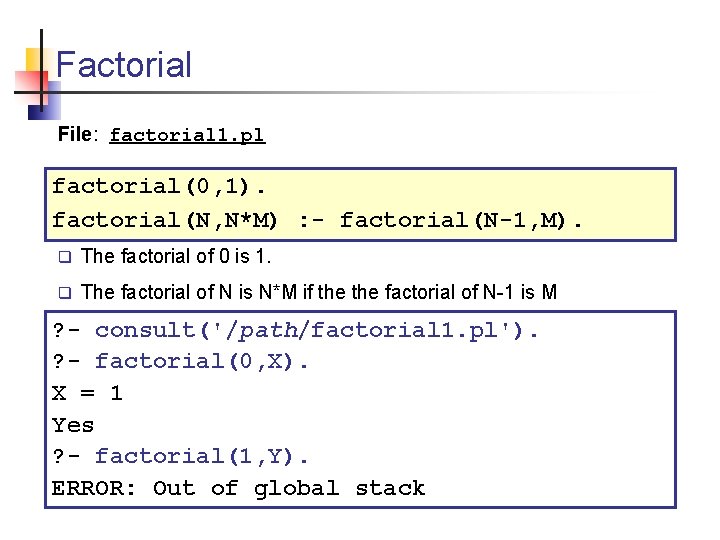Screen dimensions: 720x540
Task: Select the 'File:' label text
Action: pos(78,134)
